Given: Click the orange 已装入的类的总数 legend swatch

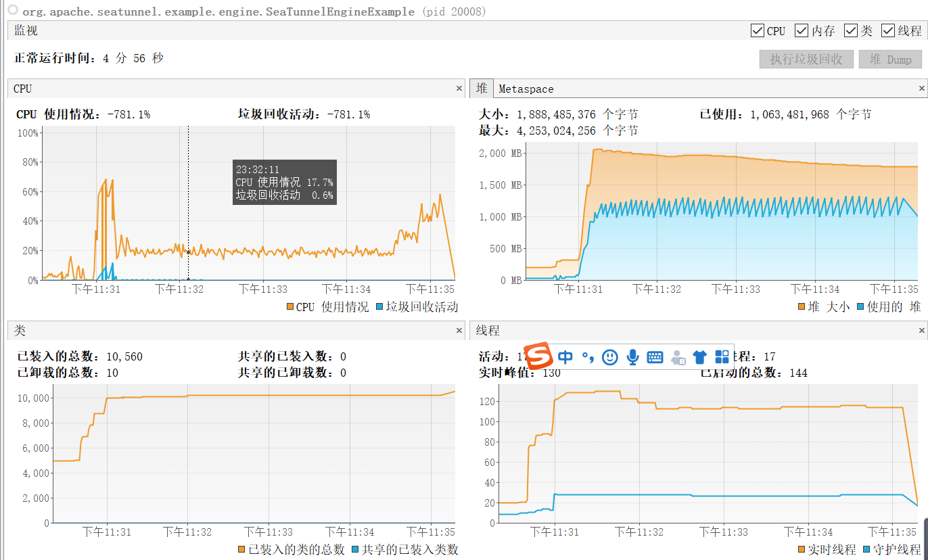Looking at the screenshot, I should pyautogui.click(x=242, y=550).
